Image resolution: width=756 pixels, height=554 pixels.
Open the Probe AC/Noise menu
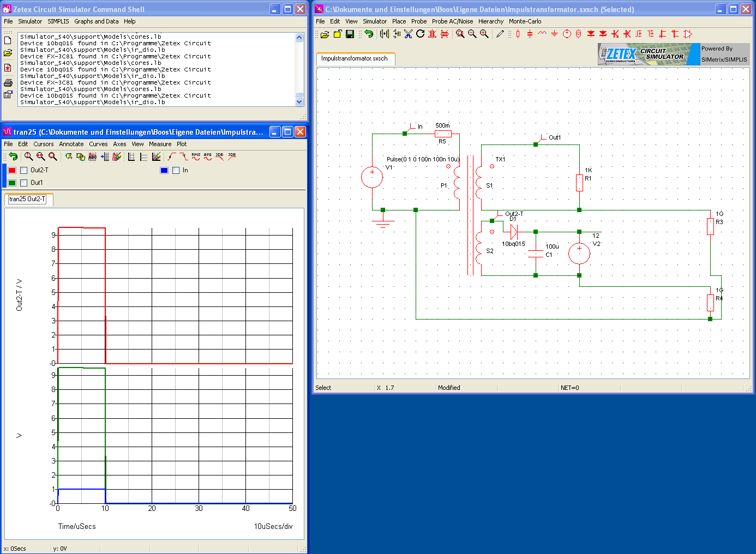click(453, 21)
